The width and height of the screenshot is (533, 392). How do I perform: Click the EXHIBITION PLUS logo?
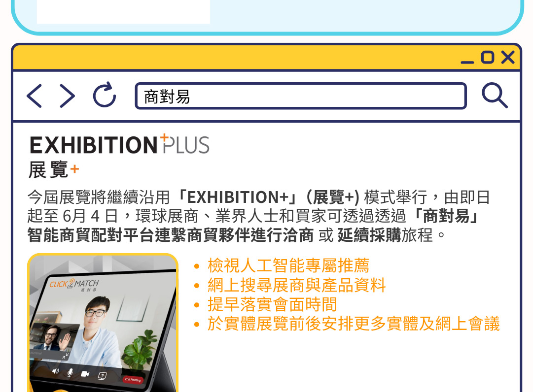coord(119,144)
